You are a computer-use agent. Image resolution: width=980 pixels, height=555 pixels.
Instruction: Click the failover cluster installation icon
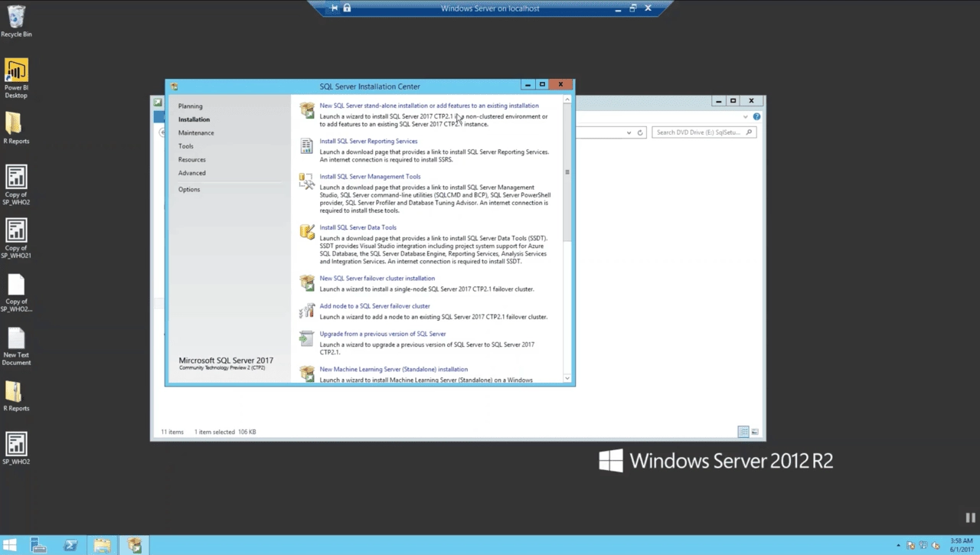tap(307, 282)
